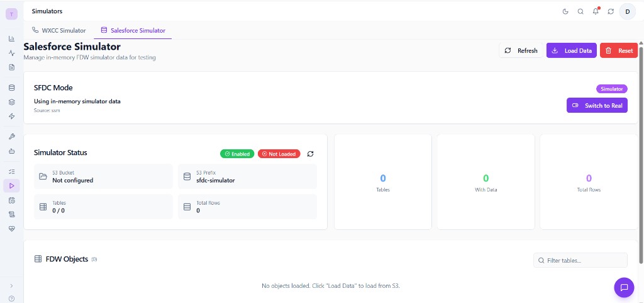Click "Using in-memory simulator data" text
Image resolution: width=644 pixels, height=303 pixels.
point(77,101)
